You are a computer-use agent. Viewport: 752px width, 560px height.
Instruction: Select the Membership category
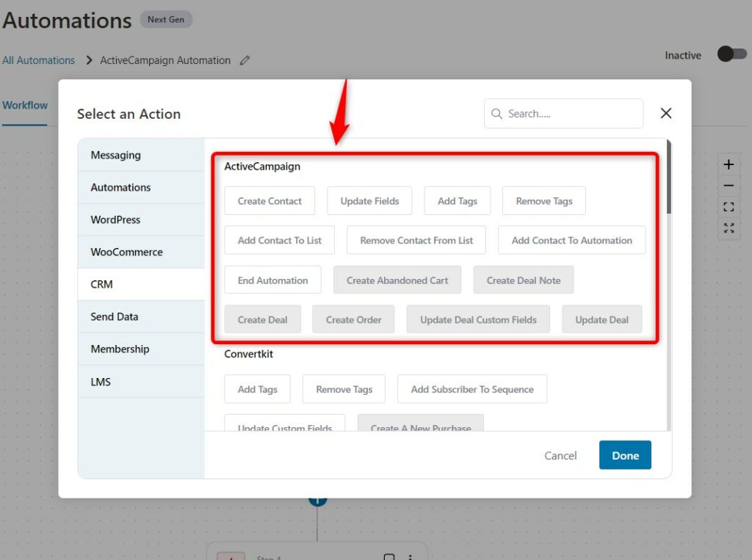(x=141, y=349)
